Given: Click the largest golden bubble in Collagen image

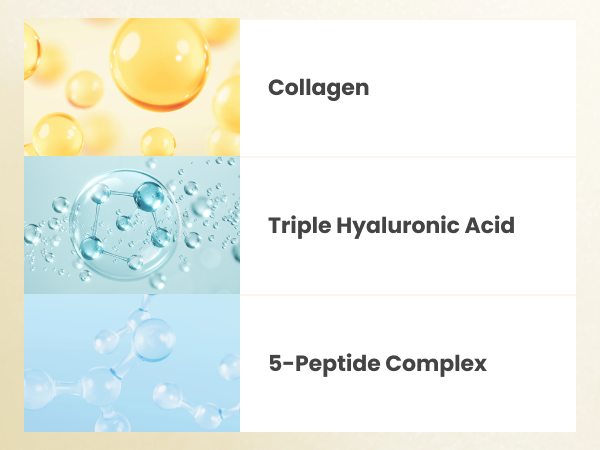Looking at the screenshot, I should (x=160, y=64).
